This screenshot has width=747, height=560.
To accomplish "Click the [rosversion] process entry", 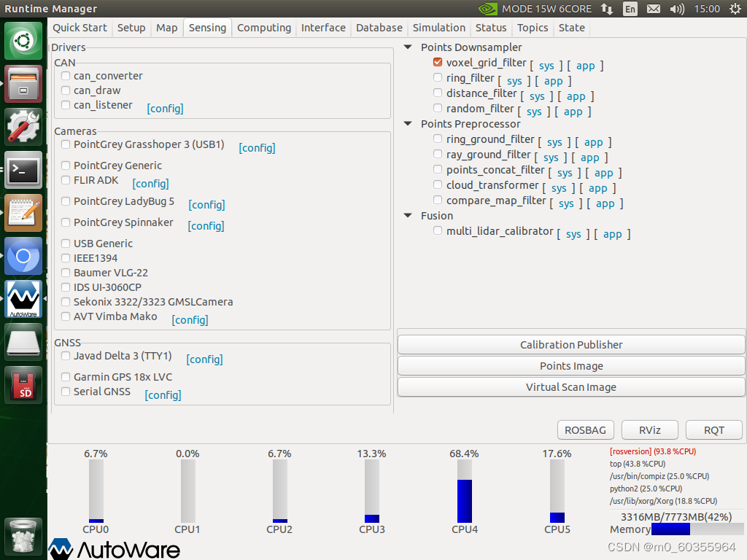I will coord(653,451).
